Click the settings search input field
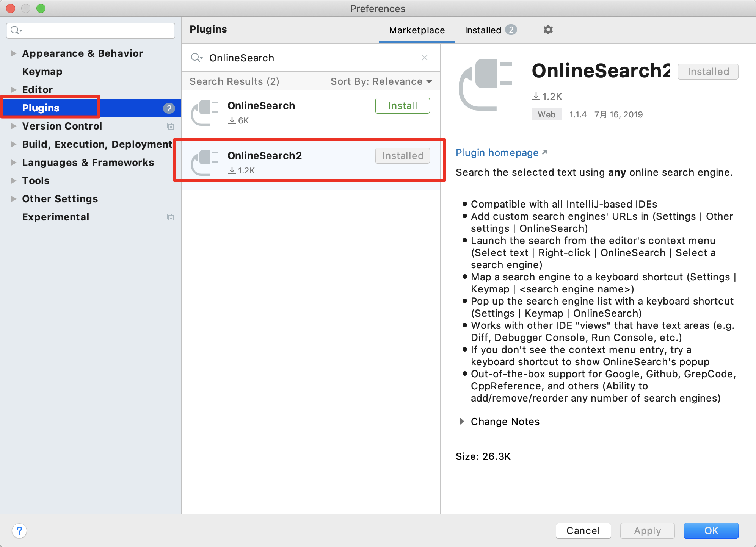This screenshot has width=756, height=547. point(95,30)
